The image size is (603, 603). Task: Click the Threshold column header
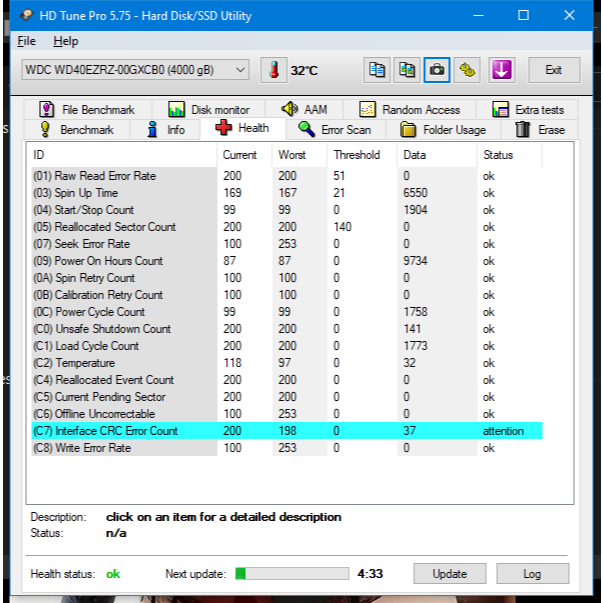[x=357, y=155]
